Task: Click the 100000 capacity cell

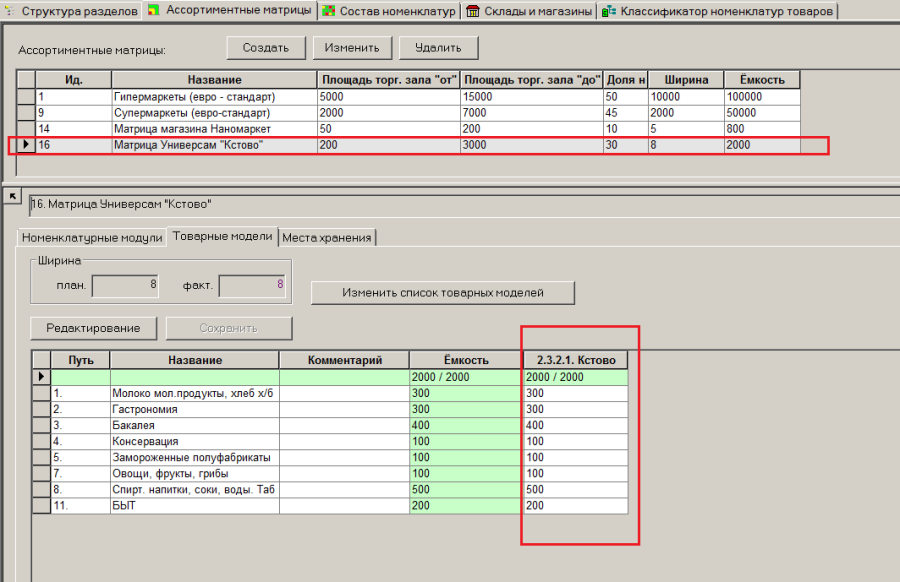Action: pyautogui.click(x=762, y=96)
